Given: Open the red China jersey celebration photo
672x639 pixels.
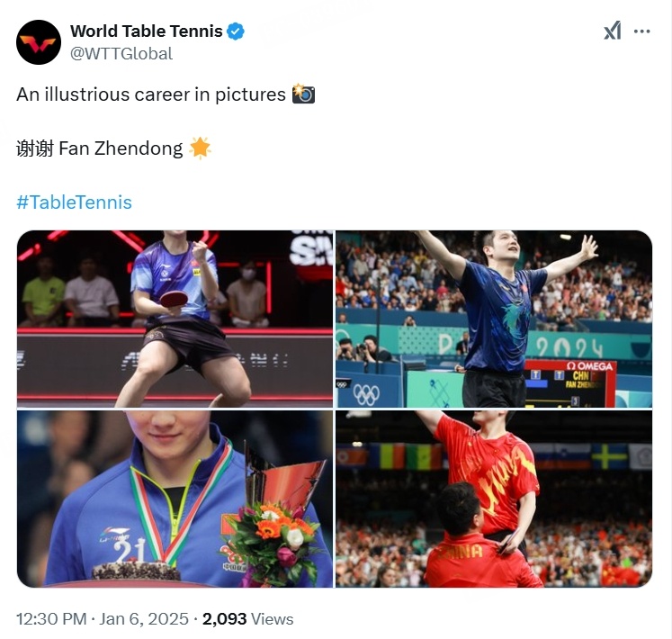Looking at the screenshot, I should [494, 499].
